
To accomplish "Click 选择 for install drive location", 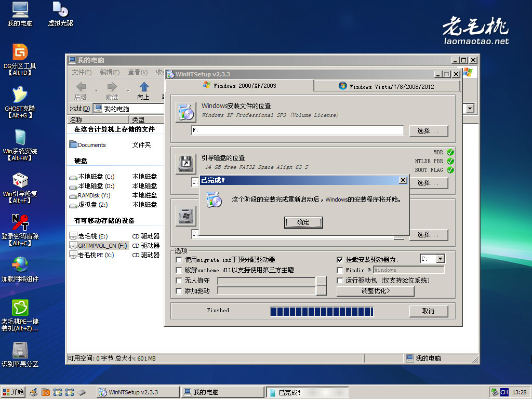I will point(428,235).
